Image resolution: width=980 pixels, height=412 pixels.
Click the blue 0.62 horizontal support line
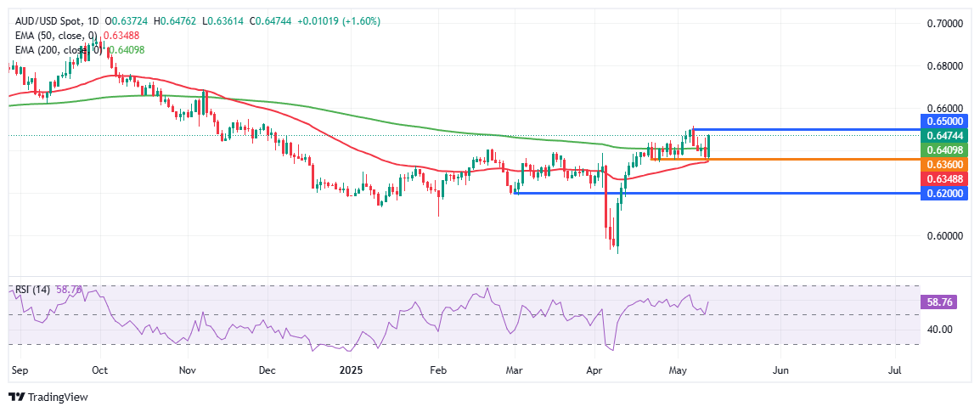(x=717, y=193)
